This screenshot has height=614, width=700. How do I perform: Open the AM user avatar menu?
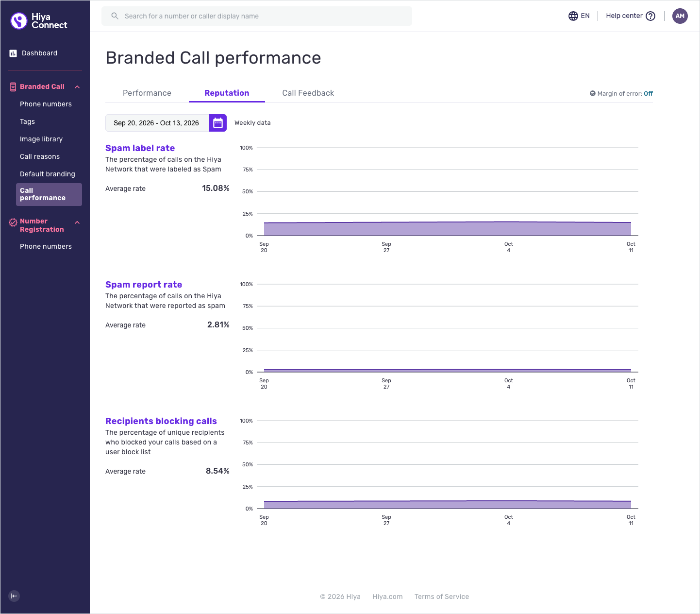(680, 16)
